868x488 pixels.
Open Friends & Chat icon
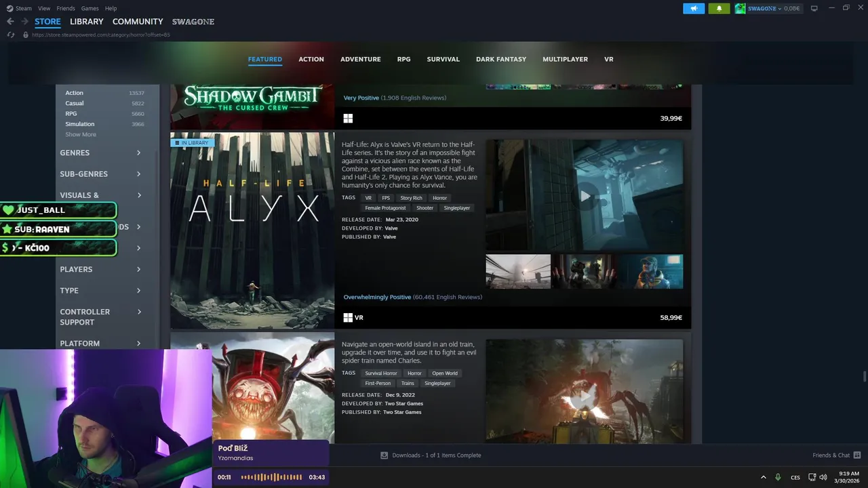(857, 455)
